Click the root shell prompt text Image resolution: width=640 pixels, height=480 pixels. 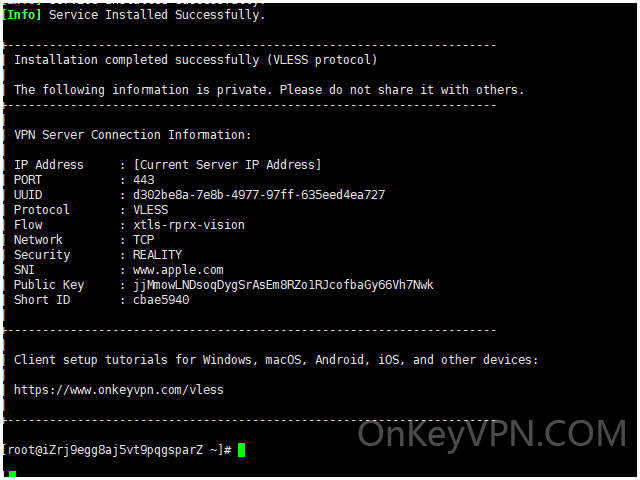117,450
